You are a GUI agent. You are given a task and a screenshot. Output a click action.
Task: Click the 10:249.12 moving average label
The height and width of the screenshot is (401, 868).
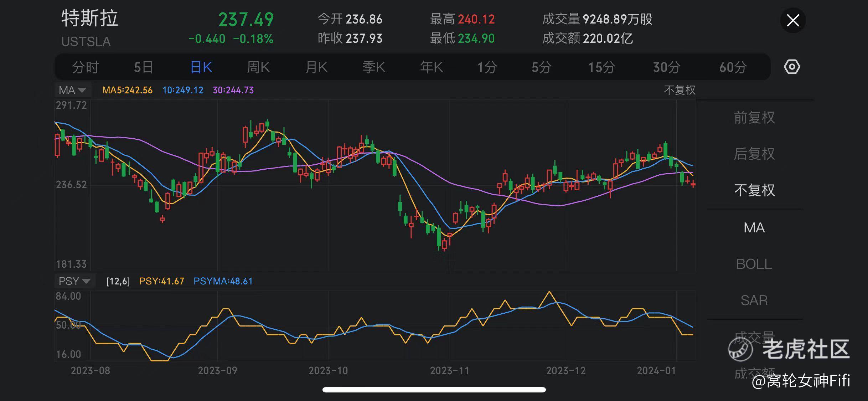click(x=183, y=90)
